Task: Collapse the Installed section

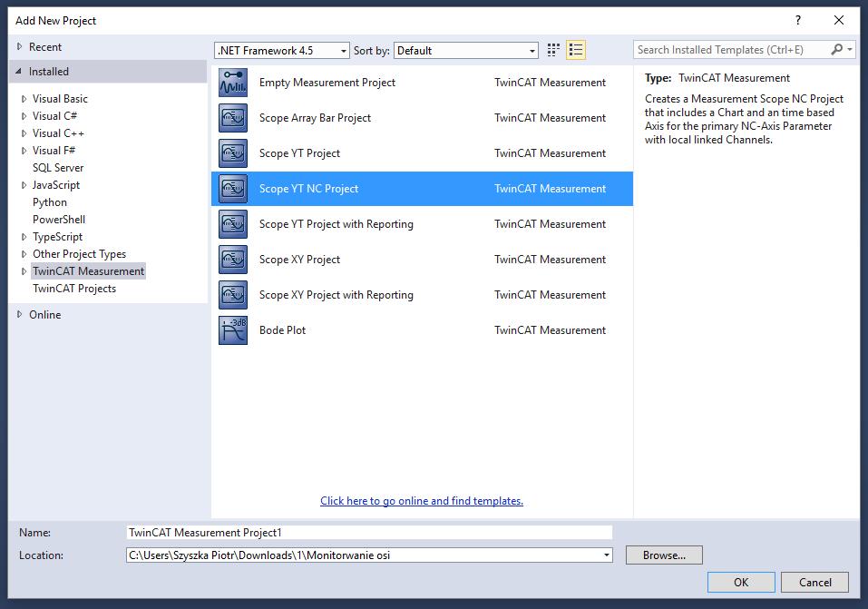Action: click(x=19, y=72)
